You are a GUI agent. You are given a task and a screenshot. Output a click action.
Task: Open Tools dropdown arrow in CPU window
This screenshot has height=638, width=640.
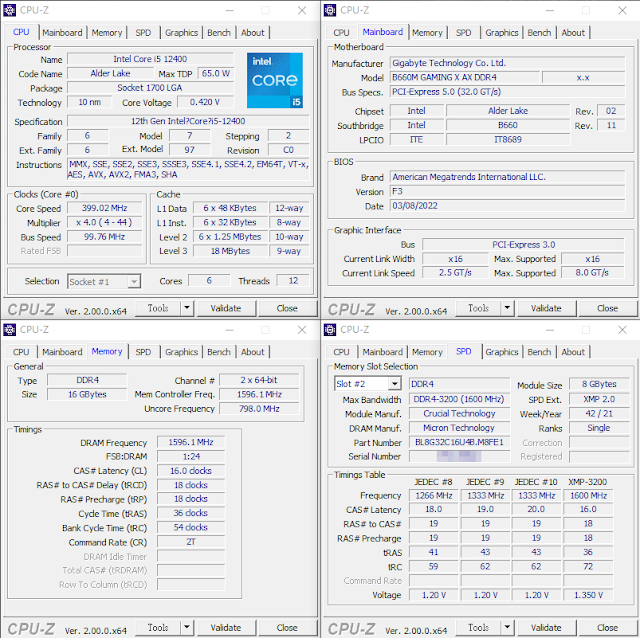click(187, 308)
